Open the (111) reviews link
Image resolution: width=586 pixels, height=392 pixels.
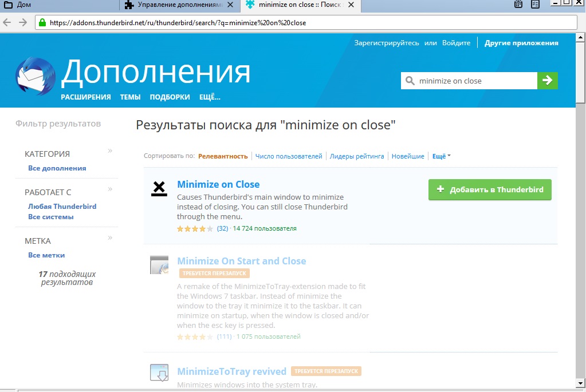tap(224, 336)
